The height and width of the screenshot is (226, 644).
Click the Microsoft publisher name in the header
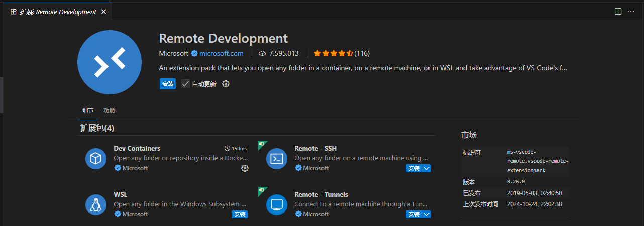[173, 53]
